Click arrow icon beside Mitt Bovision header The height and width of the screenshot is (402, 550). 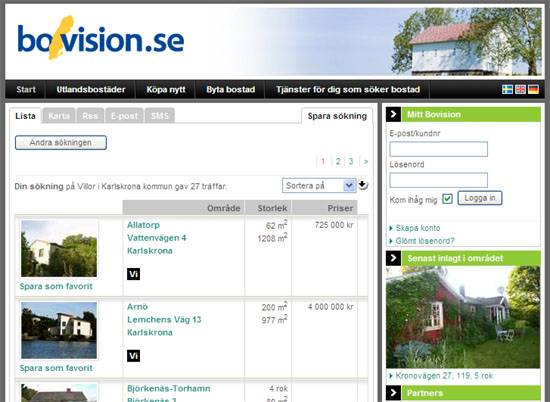[x=394, y=114]
